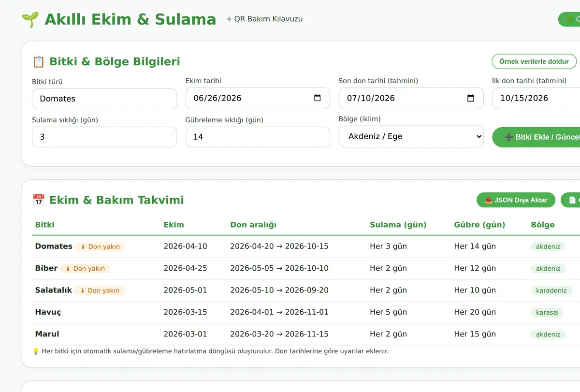Click the karadeniz tag in Salatalık row
The width and height of the screenshot is (580, 392).
pyautogui.click(x=551, y=290)
